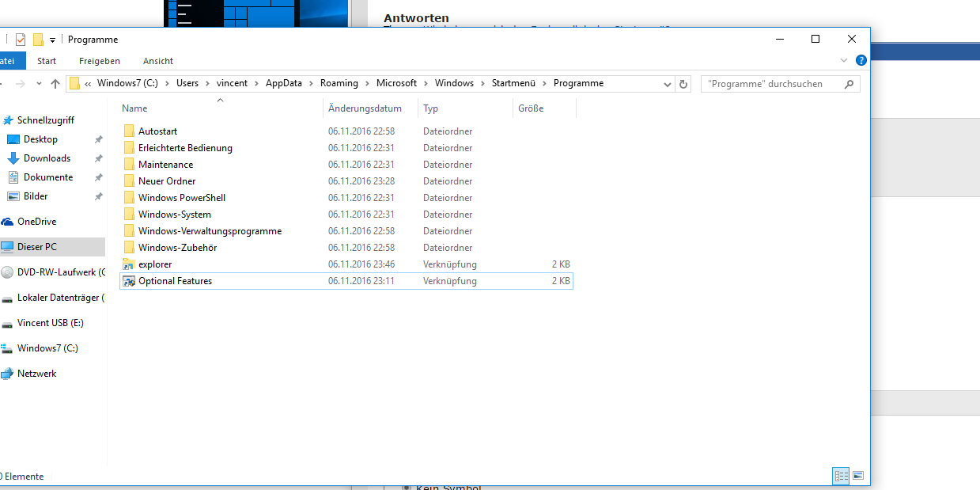The height and width of the screenshot is (490, 980).
Task: Open the explorer help icon
Action: (x=861, y=60)
